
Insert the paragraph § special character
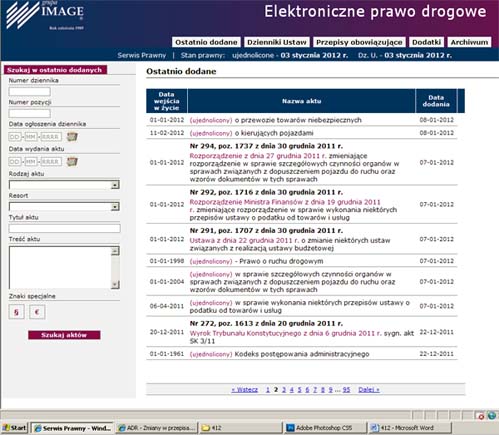[x=16, y=312]
